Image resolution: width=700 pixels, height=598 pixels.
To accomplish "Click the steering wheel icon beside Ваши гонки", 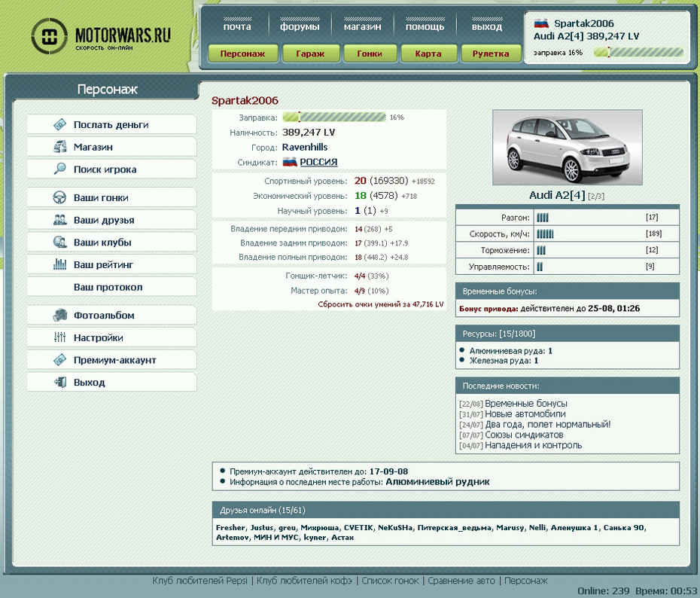I will (59, 197).
